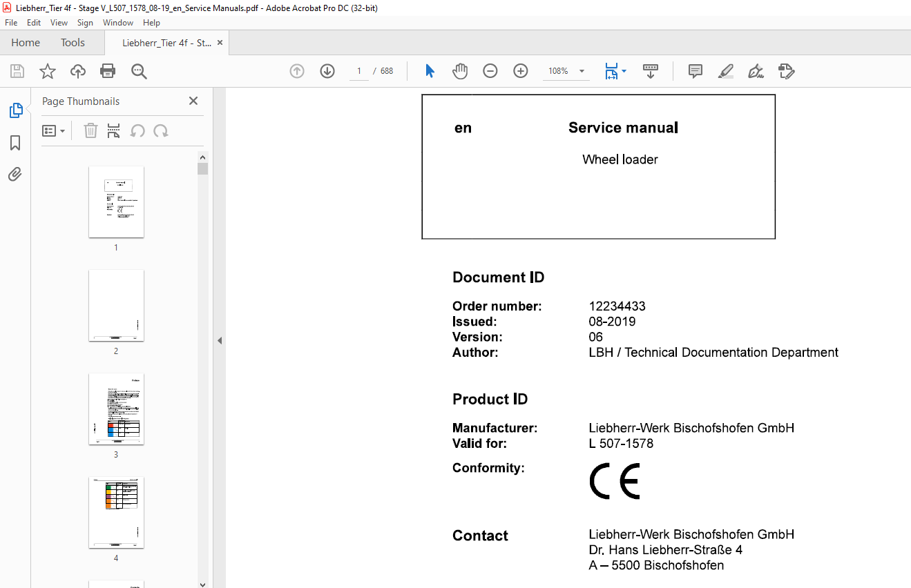The width and height of the screenshot is (911, 588).
Task: Go to previous page arrow icon
Action: pyautogui.click(x=297, y=71)
